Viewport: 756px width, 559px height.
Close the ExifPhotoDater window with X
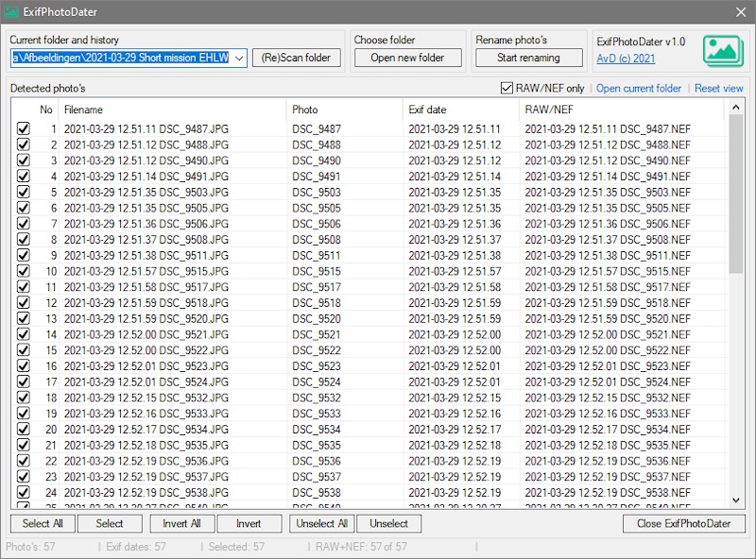pos(740,12)
